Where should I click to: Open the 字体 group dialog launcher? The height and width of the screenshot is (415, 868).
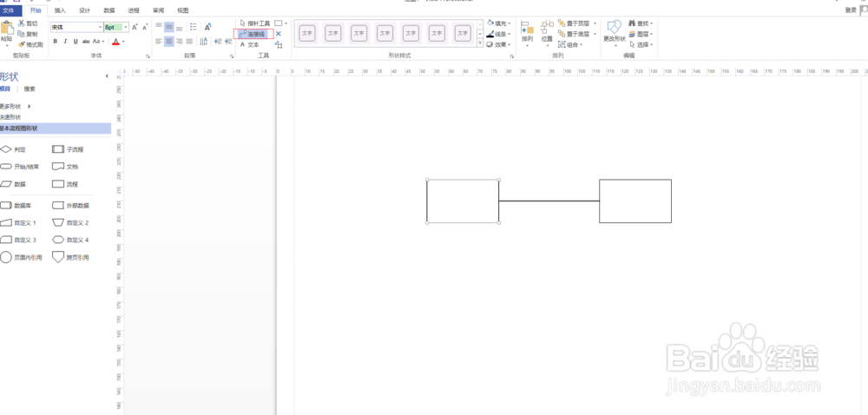coord(148,56)
